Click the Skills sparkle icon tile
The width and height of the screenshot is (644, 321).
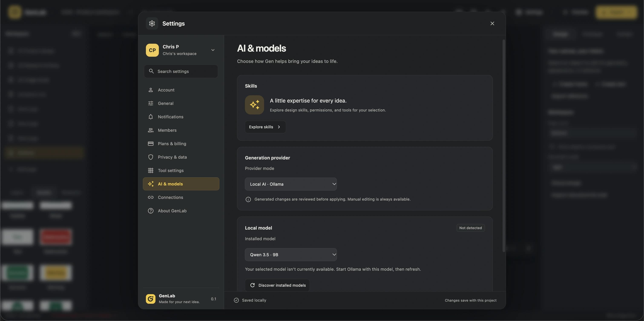coord(254,105)
